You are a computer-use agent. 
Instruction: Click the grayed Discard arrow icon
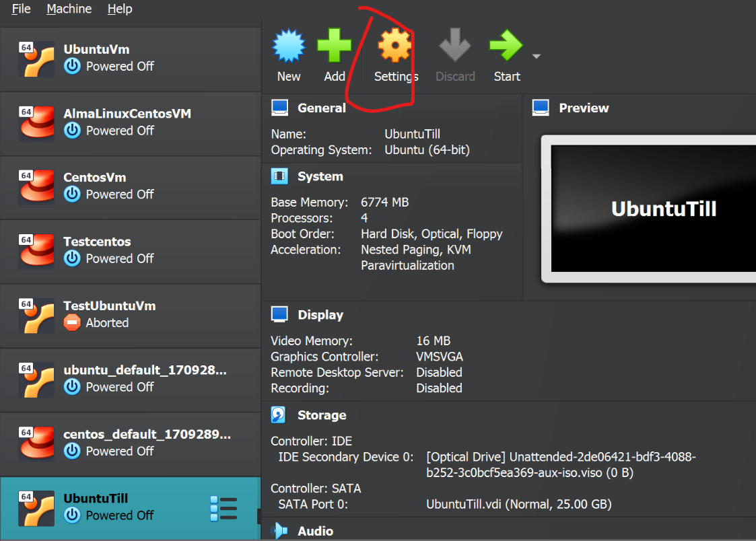(454, 45)
